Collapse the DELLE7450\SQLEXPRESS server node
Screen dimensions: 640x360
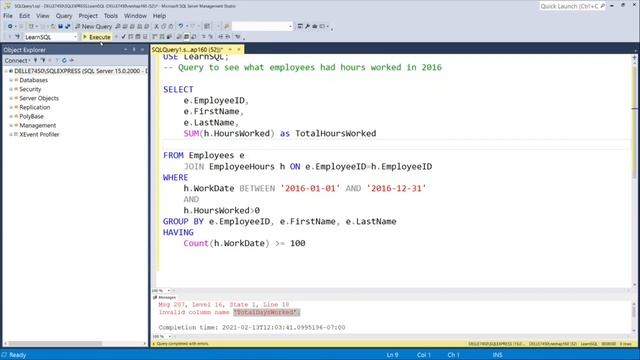(6, 71)
